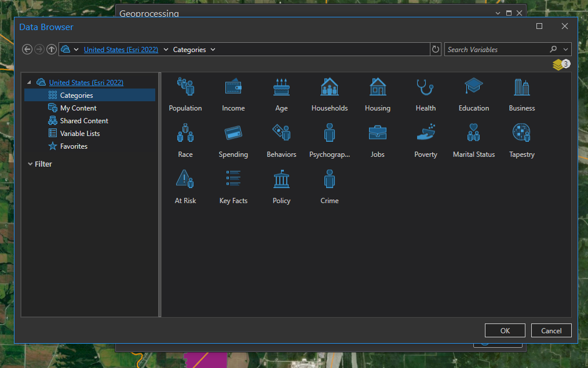The height and width of the screenshot is (368, 588).
Task: Click United States (Esri 2022) tree link
Action: pos(86,82)
